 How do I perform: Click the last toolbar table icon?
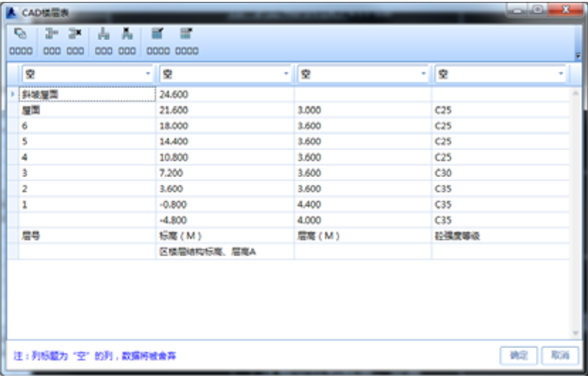coord(186,34)
